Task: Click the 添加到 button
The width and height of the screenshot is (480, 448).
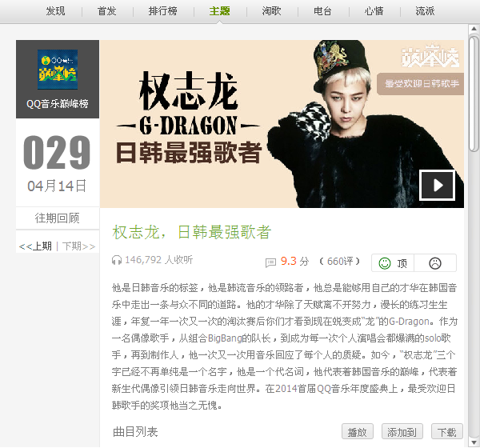Action: point(402,432)
